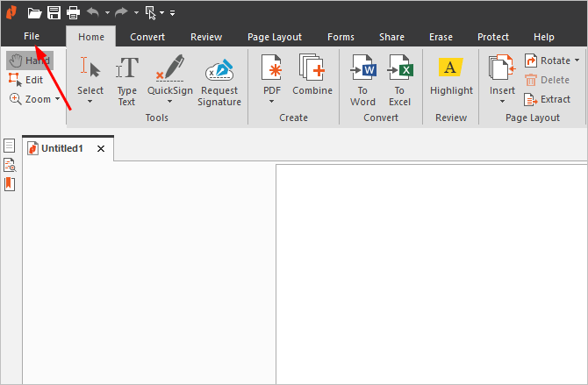Close the Untitled1 document tab
This screenshot has height=385, width=588.
point(101,149)
